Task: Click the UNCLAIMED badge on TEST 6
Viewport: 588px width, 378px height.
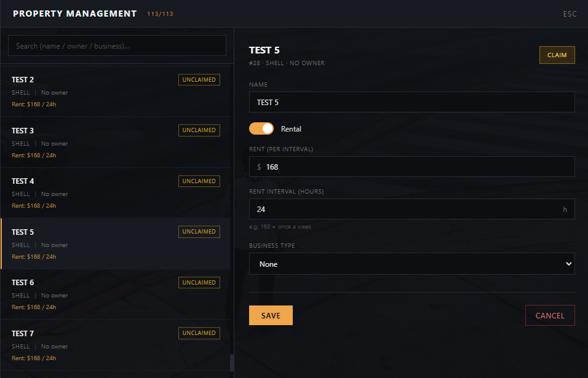Action: coord(199,283)
